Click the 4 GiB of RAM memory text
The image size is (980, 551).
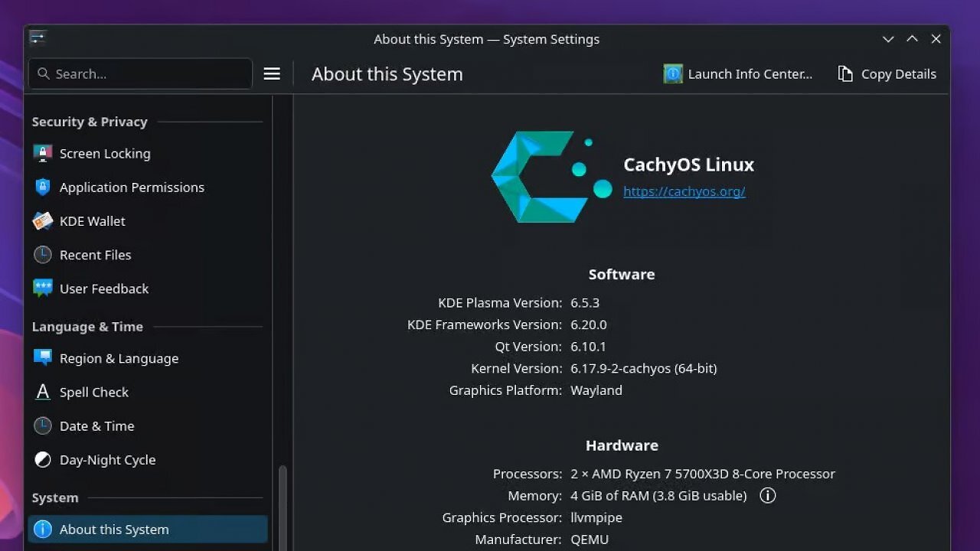658,495
